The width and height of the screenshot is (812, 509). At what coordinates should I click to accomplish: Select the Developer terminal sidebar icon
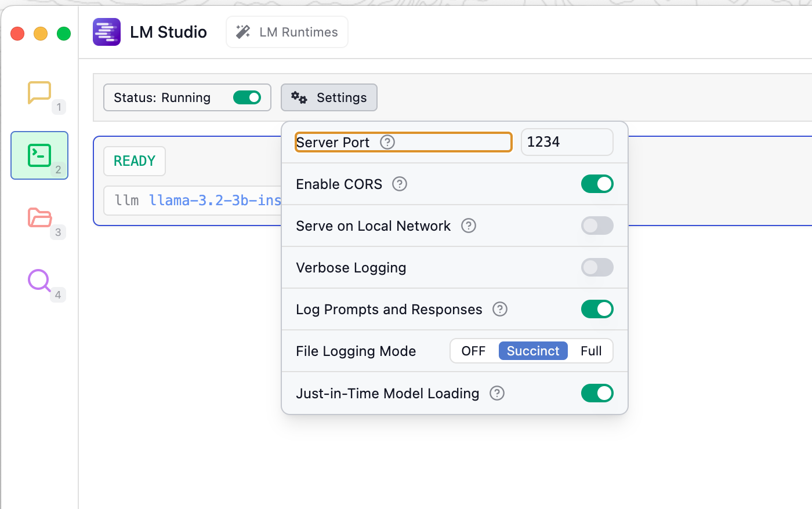pyautogui.click(x=39, y=155)
